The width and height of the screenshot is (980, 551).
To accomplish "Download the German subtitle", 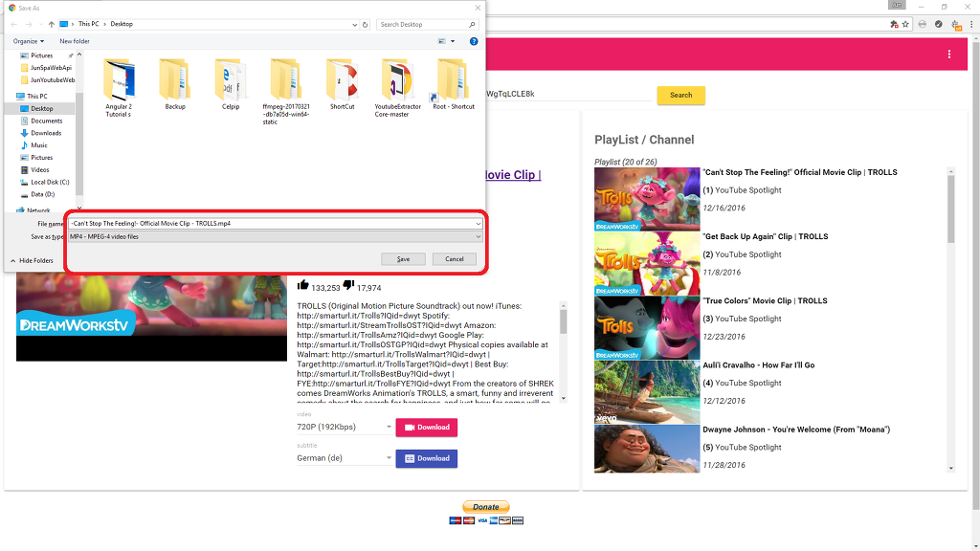I will click(x=426, y=458).
